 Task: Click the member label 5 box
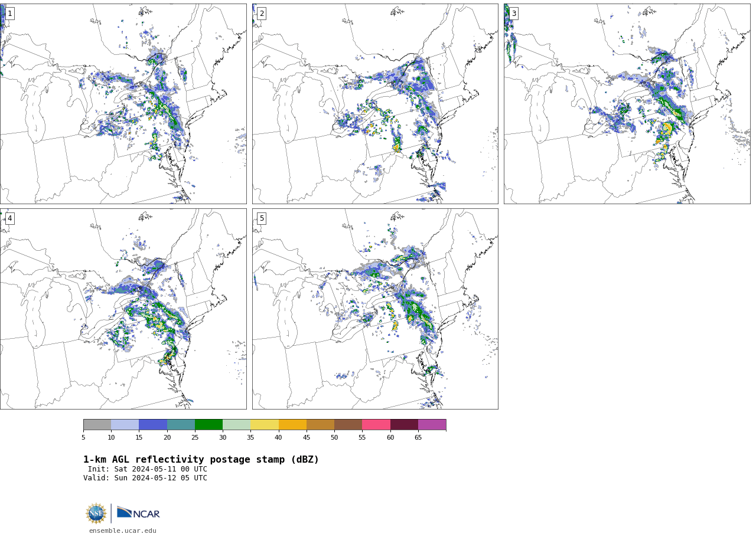pyautogui.click(x=262, y=218)
